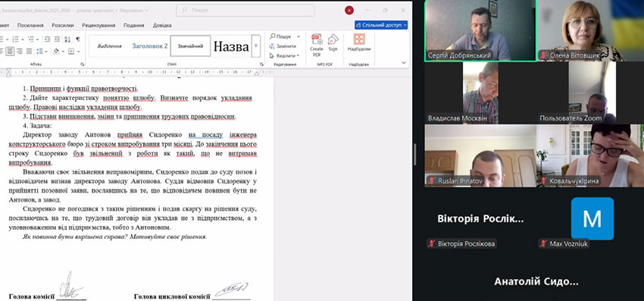Click the text 'Принципи і функції правотворчості'
Screen dimensions: 644x301
tap(84, 89)
